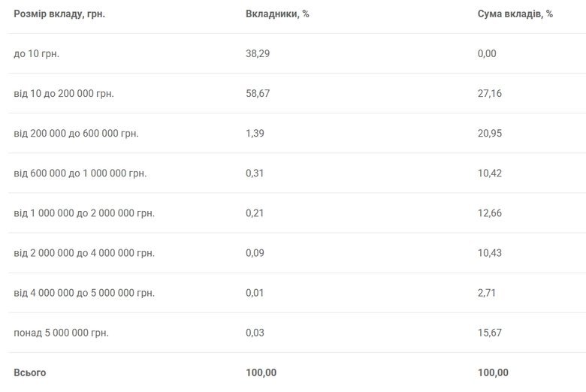Click the 38,29 depositors value
This screenshot has width=586, height=392.
(258, 53)
